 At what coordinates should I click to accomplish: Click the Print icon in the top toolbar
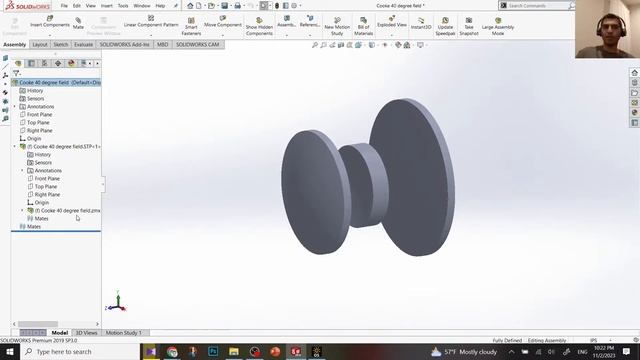click(238, 6)
